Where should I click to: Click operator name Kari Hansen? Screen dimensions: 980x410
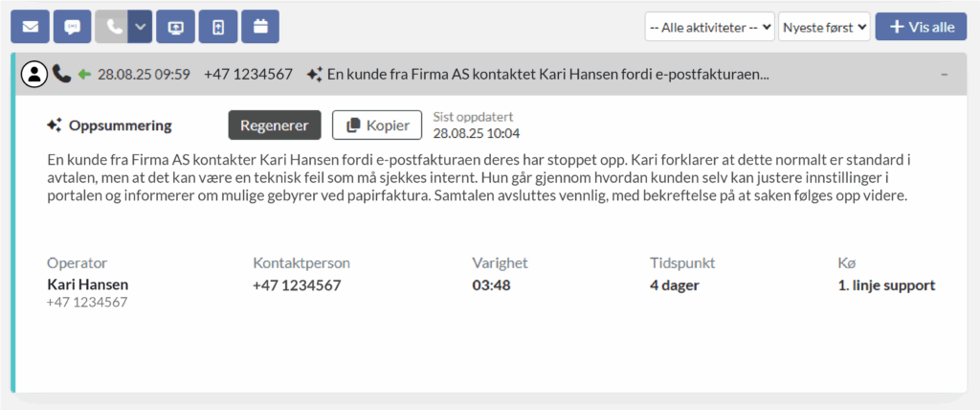point(87,285)
